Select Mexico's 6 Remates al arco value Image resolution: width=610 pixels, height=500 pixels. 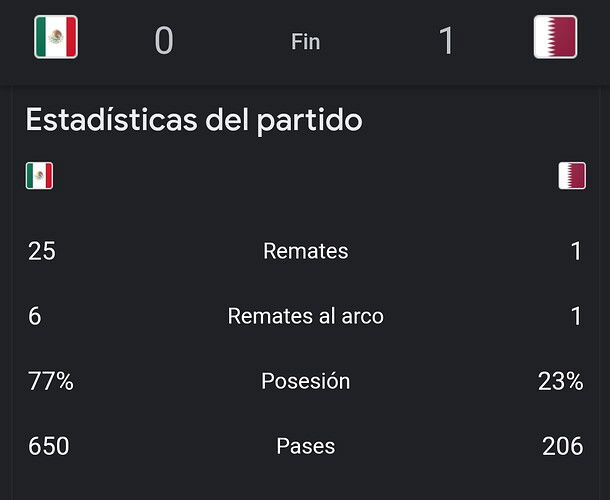pos(34,316)
